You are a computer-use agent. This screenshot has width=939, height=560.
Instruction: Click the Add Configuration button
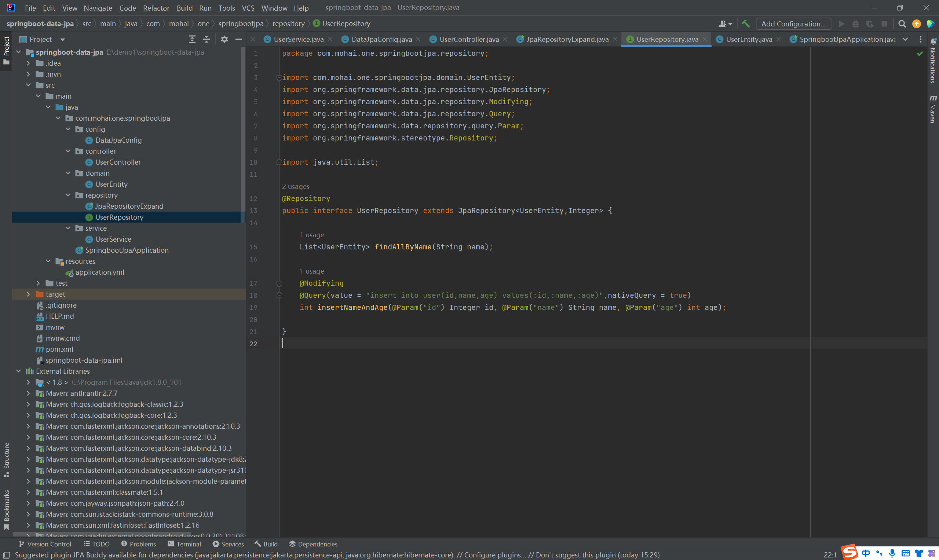click(x=793, y=24)
